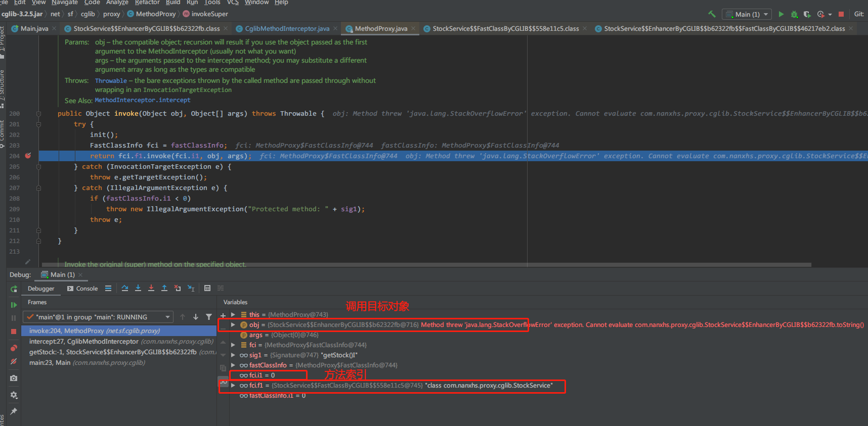Expand the 'fci' variable node
Viewport: 868px width, 426px height.
click(x=233, y=345)
